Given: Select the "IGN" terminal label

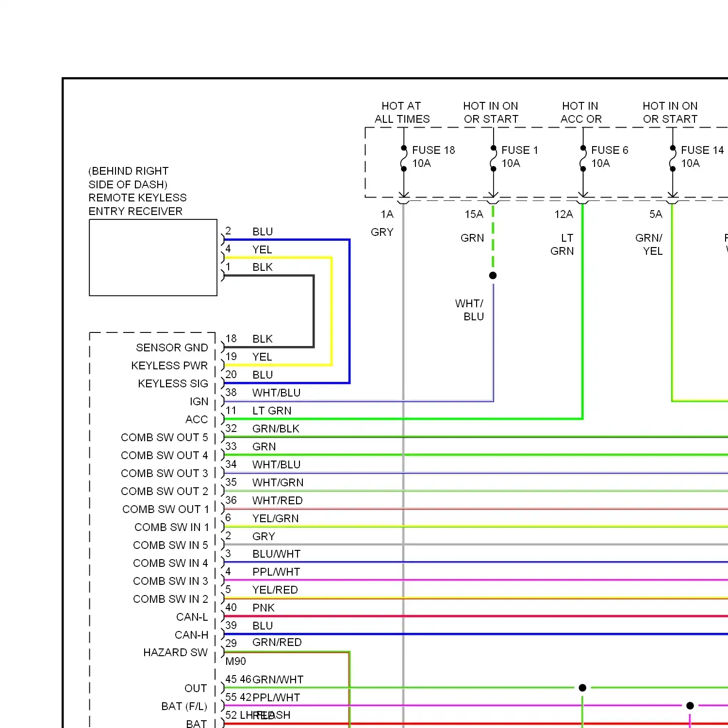Looking at the screenshot, I should click(199, 402).
